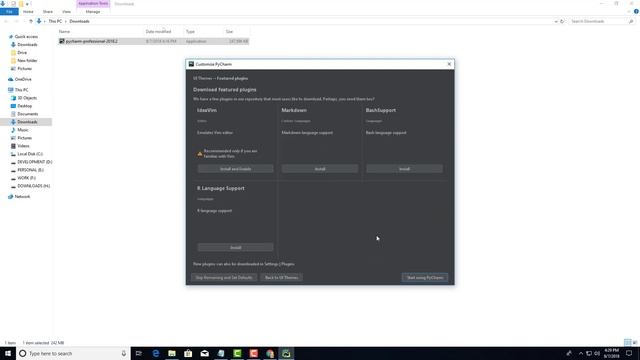
Task: Open the File menu in File Explorer
Action: [x=9, y=12]
